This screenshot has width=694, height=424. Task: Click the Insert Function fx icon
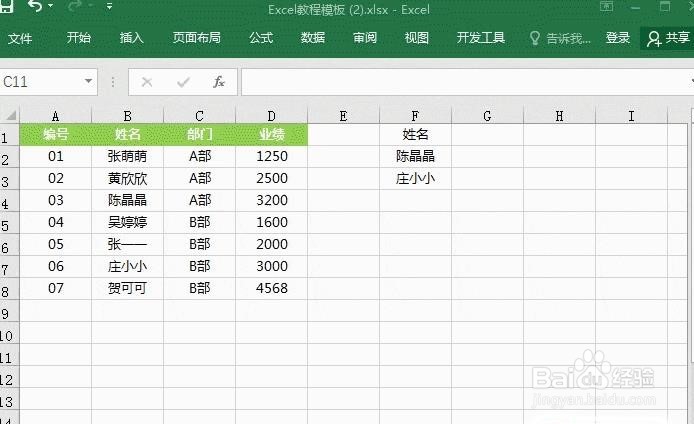coord(219,82)
